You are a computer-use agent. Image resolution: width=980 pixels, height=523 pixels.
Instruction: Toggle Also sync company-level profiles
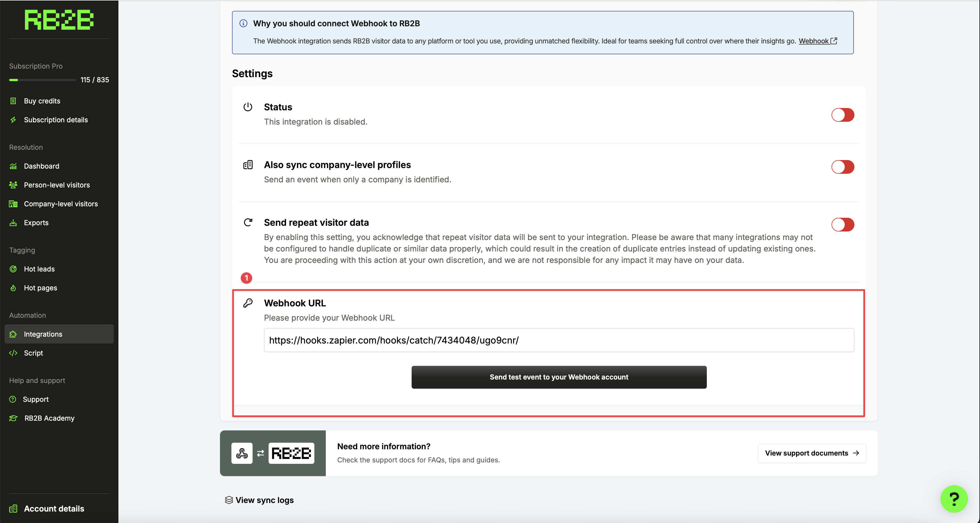tap(842, 167)
